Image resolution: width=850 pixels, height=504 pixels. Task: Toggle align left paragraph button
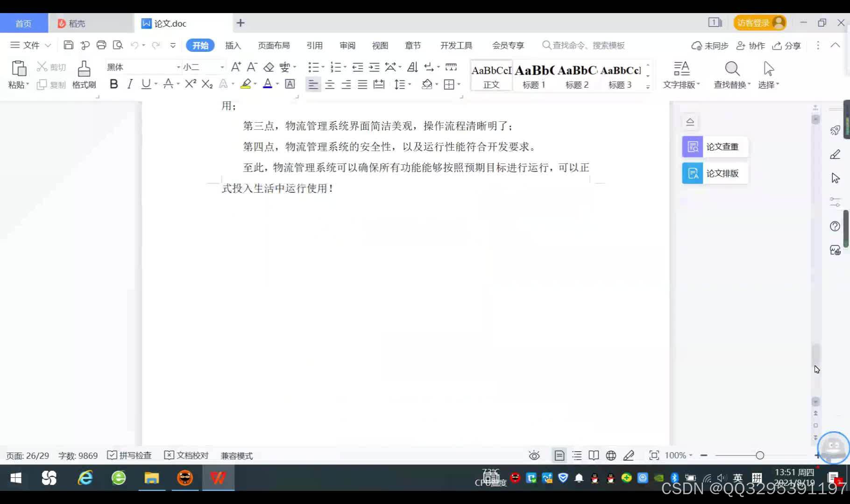click(313, 84)
